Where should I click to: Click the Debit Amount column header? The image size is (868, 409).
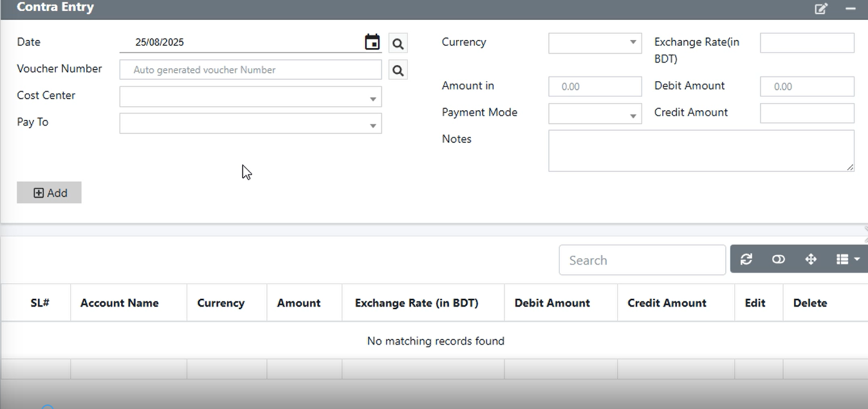click(552, 303)
